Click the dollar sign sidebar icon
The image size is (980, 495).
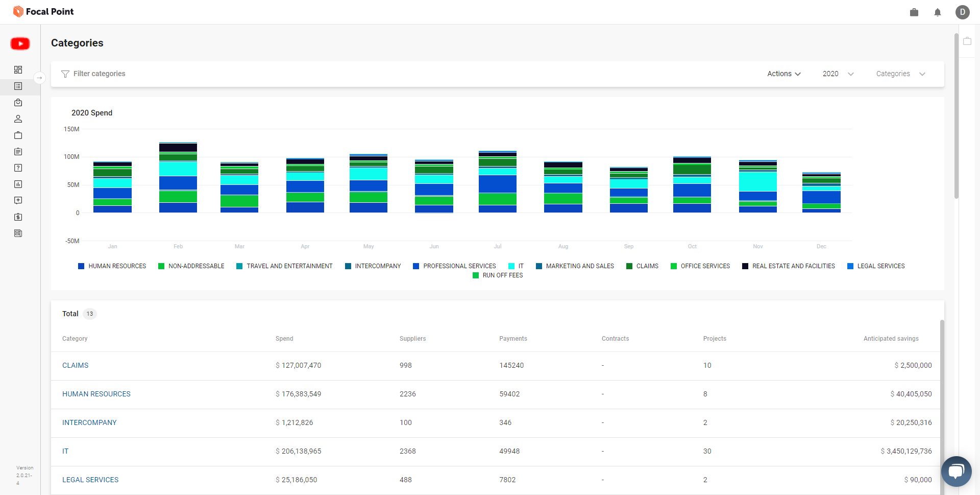18,217
